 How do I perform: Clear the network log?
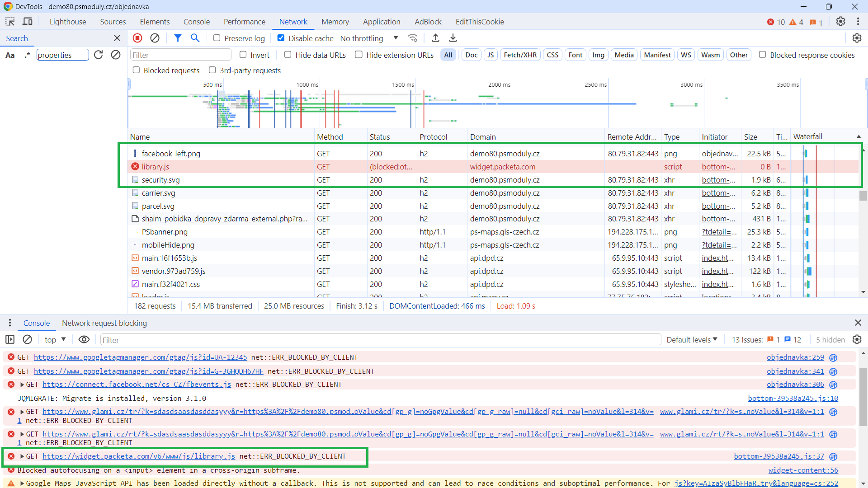point(155,38)
